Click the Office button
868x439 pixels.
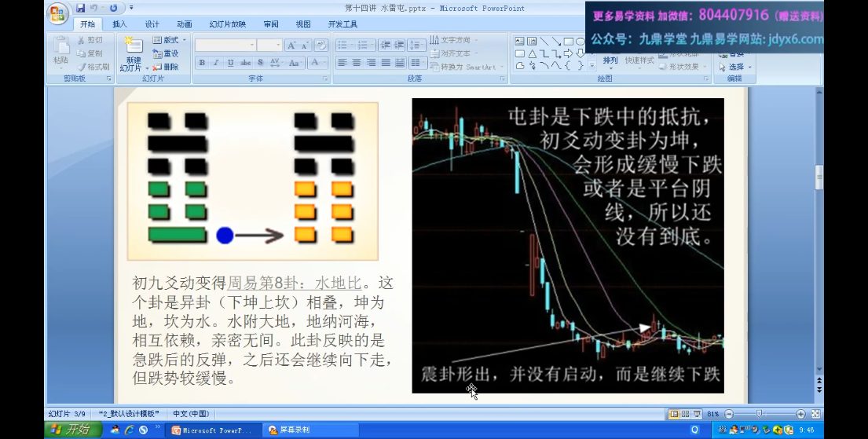tap(57, 13)
